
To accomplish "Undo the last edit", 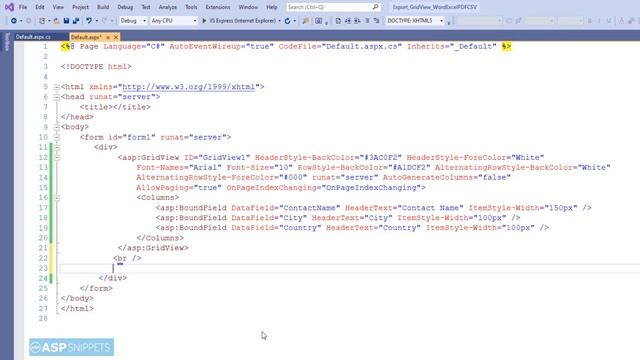I will (89, 21).
